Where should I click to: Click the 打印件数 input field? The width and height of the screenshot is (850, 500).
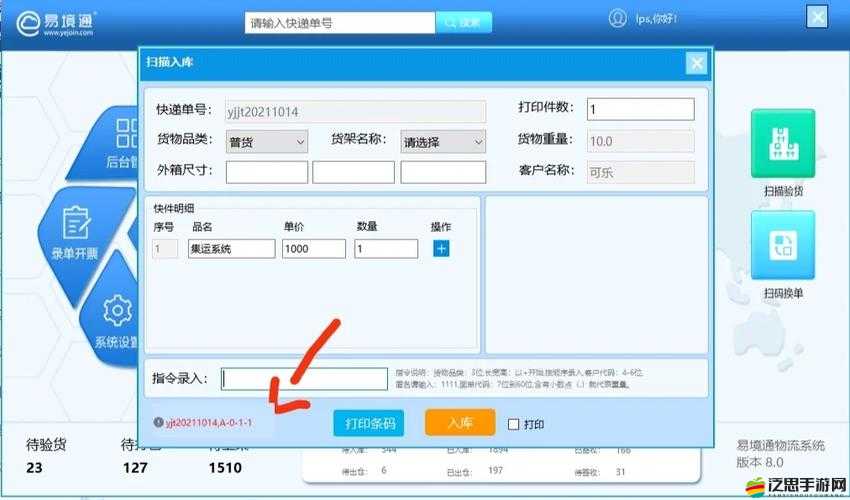(x=640, y=109)
